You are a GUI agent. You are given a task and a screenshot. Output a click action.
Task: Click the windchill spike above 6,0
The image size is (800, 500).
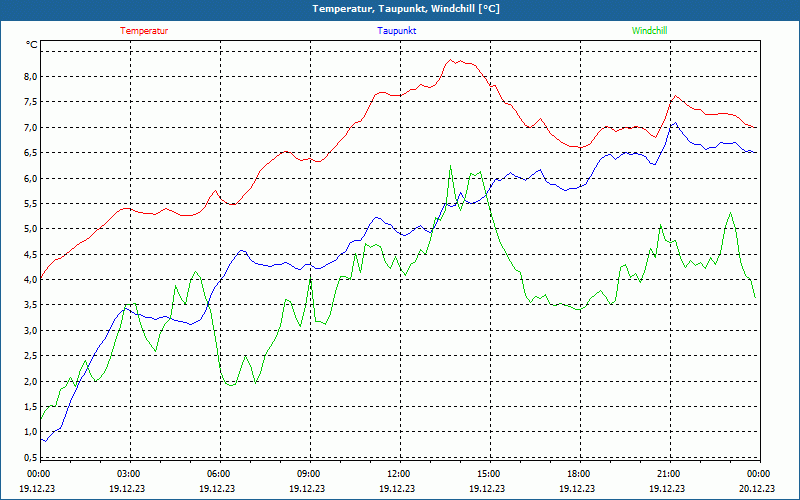pyautogui.click(x=450, y=166)
